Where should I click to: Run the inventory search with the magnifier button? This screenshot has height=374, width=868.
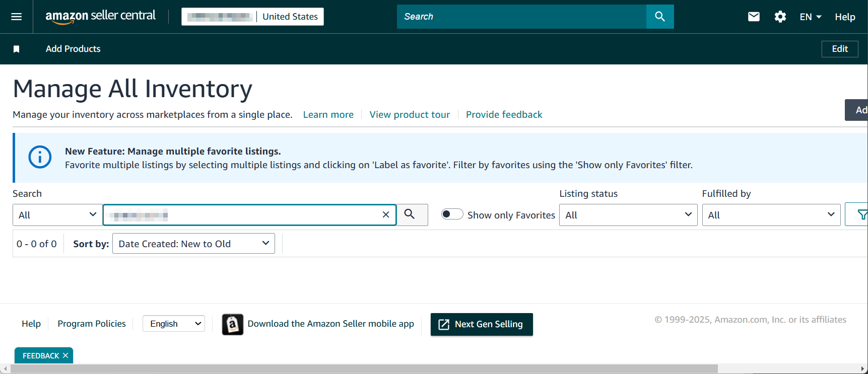point(412,215)
